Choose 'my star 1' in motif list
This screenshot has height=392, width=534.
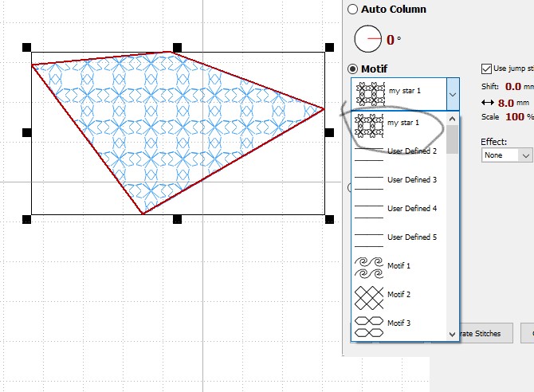(399, 126)
